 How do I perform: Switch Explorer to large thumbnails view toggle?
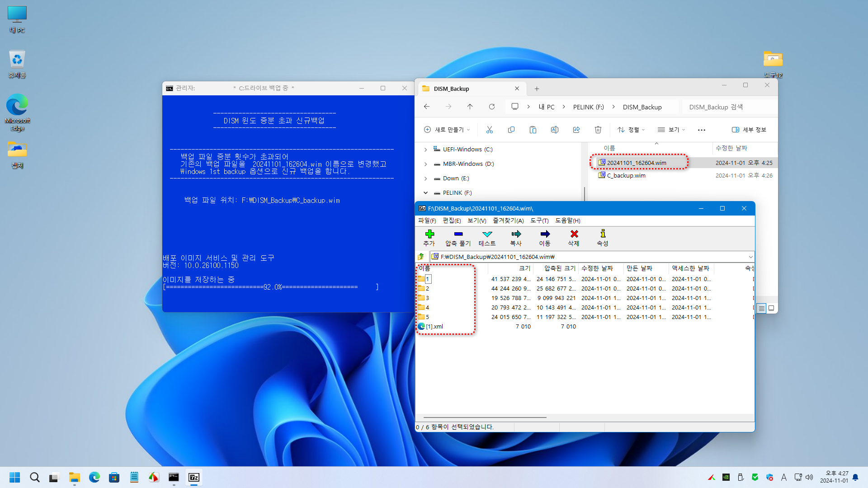(771, 308)
